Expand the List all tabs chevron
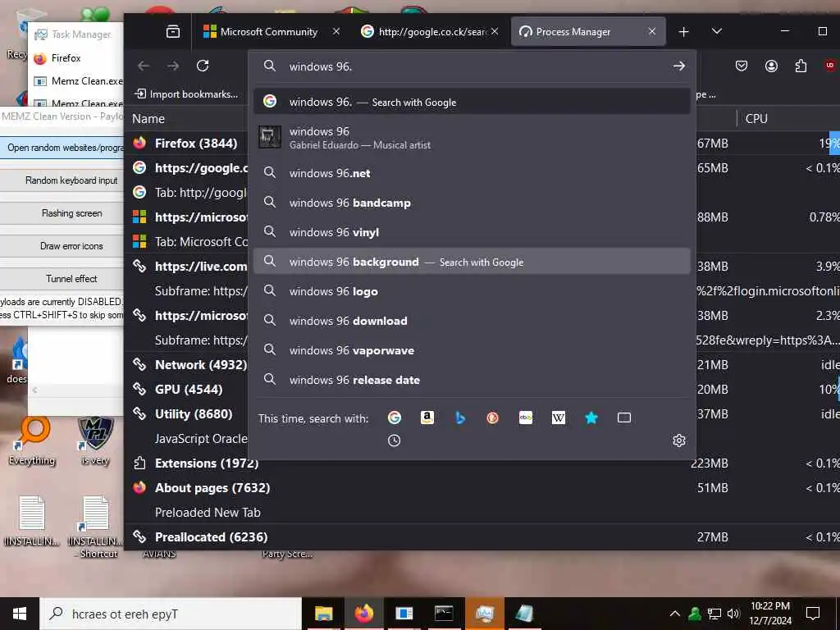Screen dimensions: 840x630 tap(717, 32)
